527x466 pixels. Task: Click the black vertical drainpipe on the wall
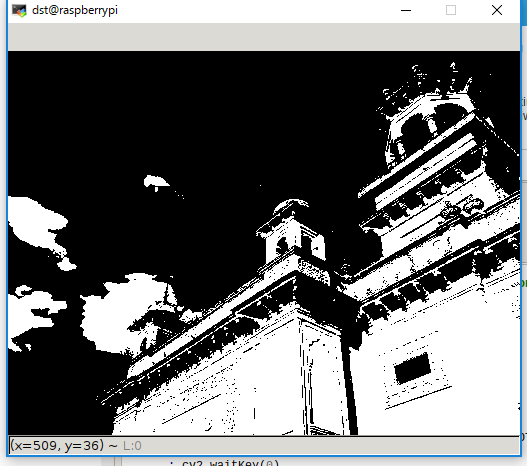pos(350,386)
